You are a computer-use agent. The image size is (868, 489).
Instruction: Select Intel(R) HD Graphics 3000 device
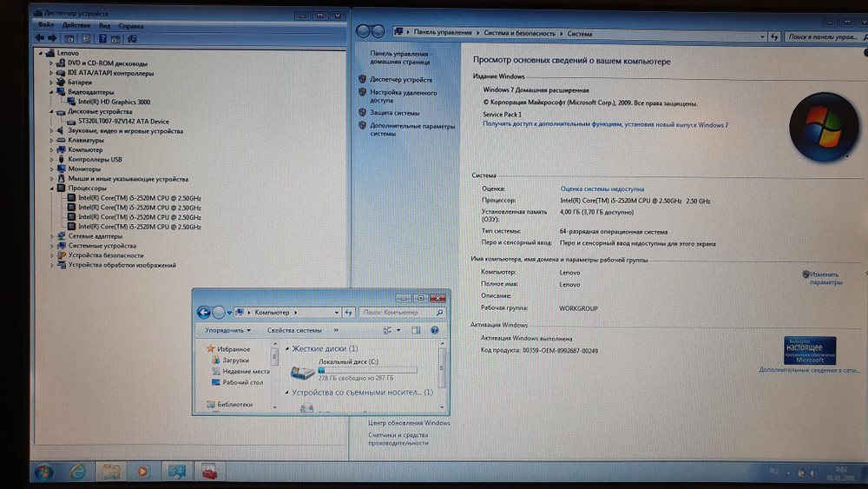click(114, 102)
